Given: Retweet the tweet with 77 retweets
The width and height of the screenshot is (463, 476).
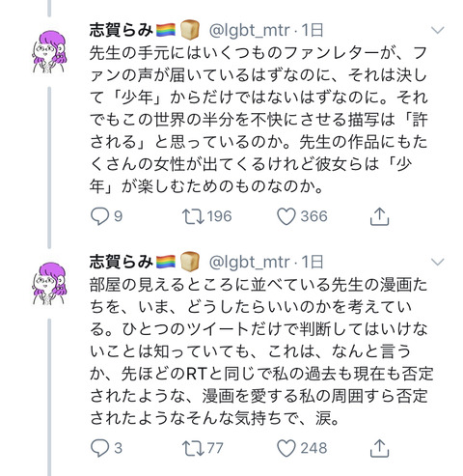Looking at the screenshot, I should click(193, 448).
